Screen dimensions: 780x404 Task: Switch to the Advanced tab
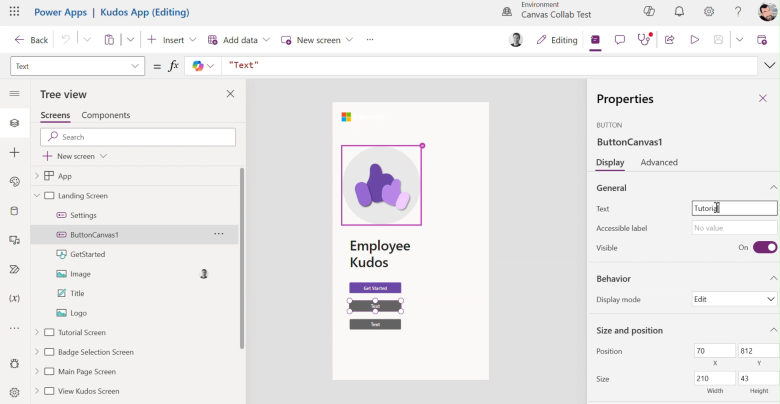(x=659, y=162)
